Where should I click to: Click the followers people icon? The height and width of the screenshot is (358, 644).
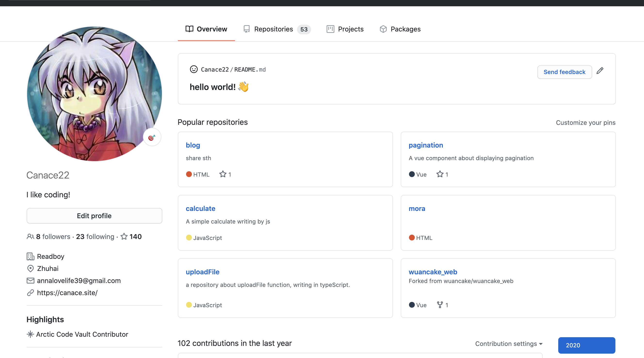[x=30, y=236]
